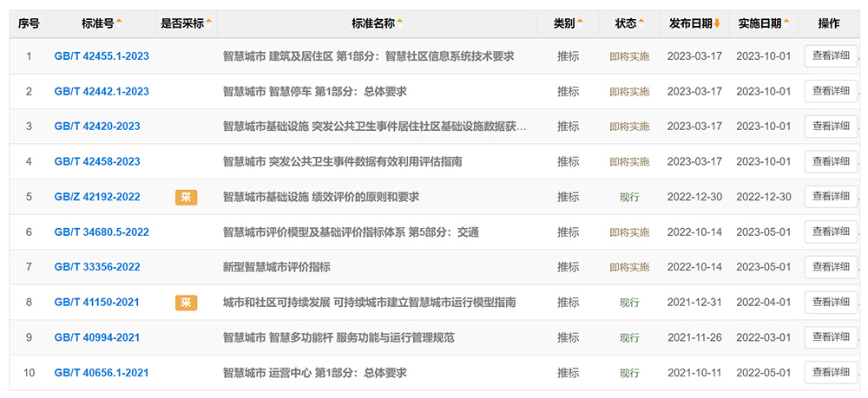This screenshot has height=398, width=868.
Task: Open standard GB/T 42442.1-2023 link
Action: tap(102, 91)
